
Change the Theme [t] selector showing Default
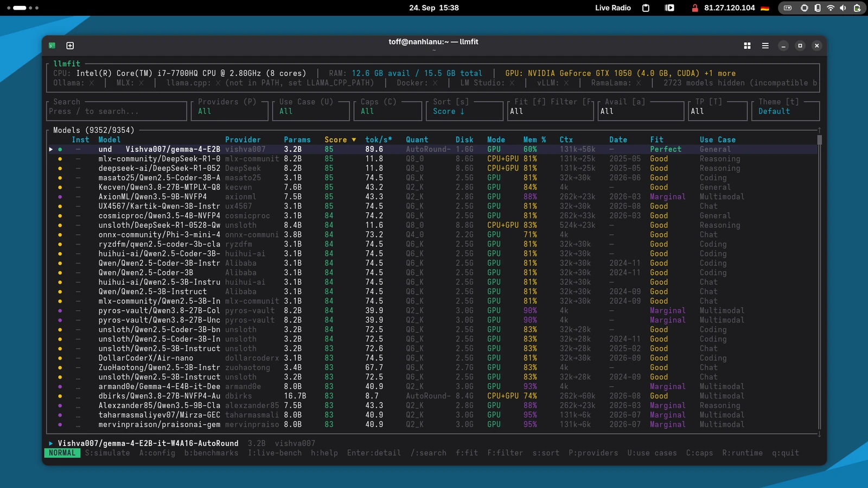tap(786, 111)
